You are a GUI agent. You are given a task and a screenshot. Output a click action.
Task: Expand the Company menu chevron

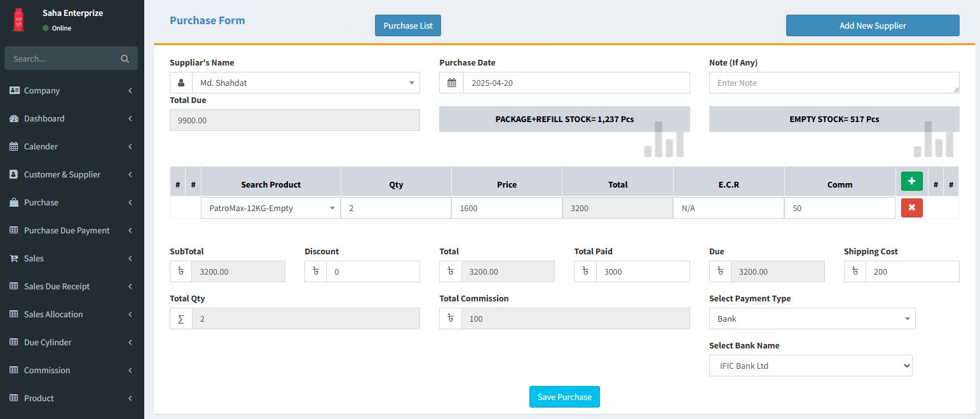[130, 90]
